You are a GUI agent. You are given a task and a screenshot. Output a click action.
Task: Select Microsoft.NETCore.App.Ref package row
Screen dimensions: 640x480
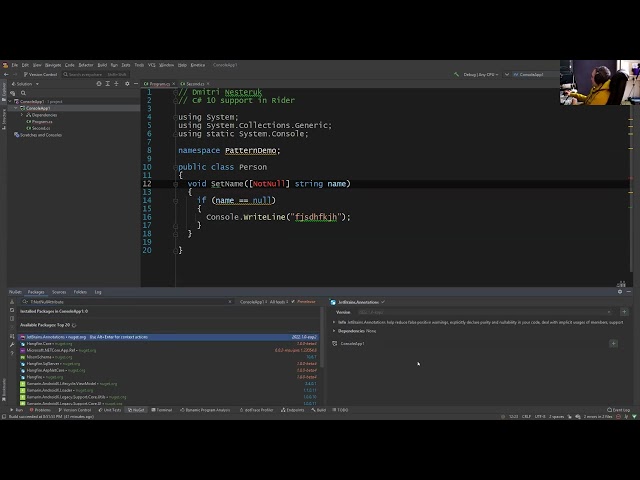(x=169, y=350)
